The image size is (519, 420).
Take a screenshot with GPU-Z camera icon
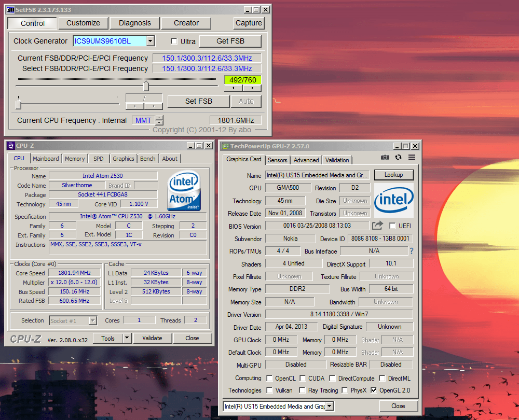point(385,157)
